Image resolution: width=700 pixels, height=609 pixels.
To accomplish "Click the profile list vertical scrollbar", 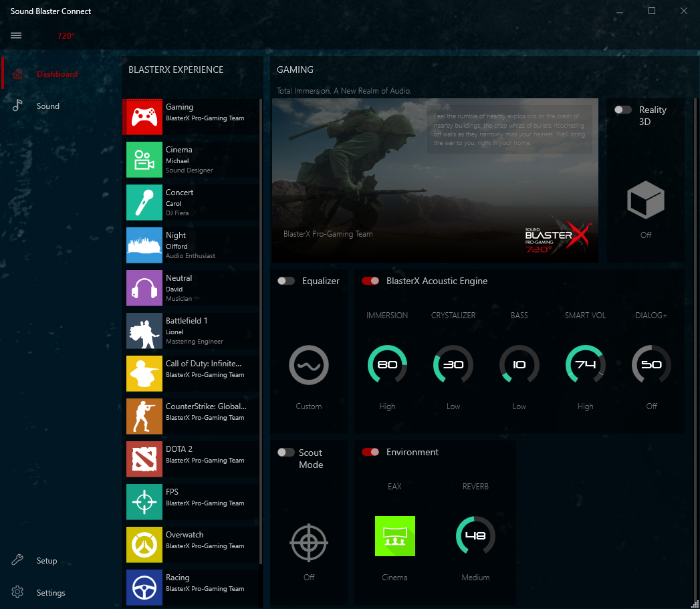I will 260,330.
